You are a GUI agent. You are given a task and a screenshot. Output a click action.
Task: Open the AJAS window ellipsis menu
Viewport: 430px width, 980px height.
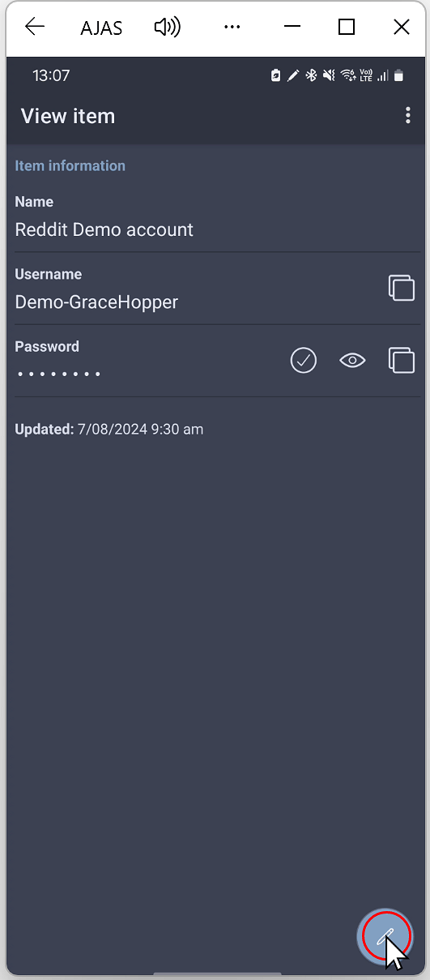click(x=232, y=27)
